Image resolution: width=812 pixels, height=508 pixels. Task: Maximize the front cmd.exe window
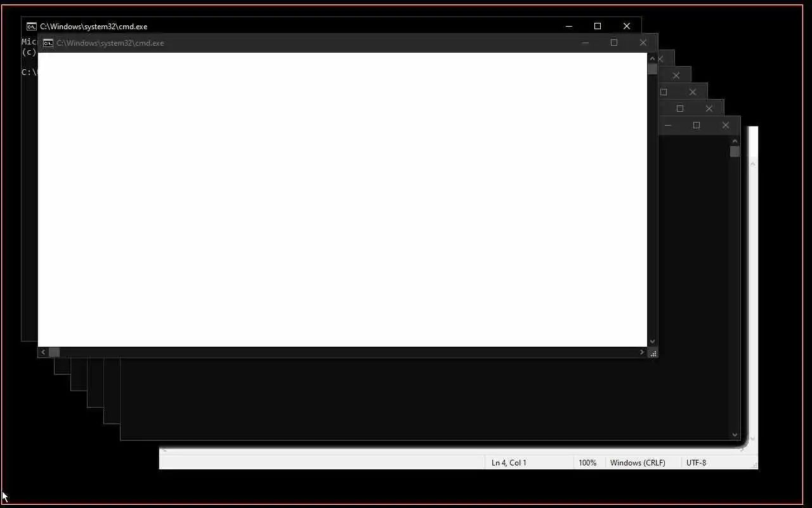click(x=613, y=43)
